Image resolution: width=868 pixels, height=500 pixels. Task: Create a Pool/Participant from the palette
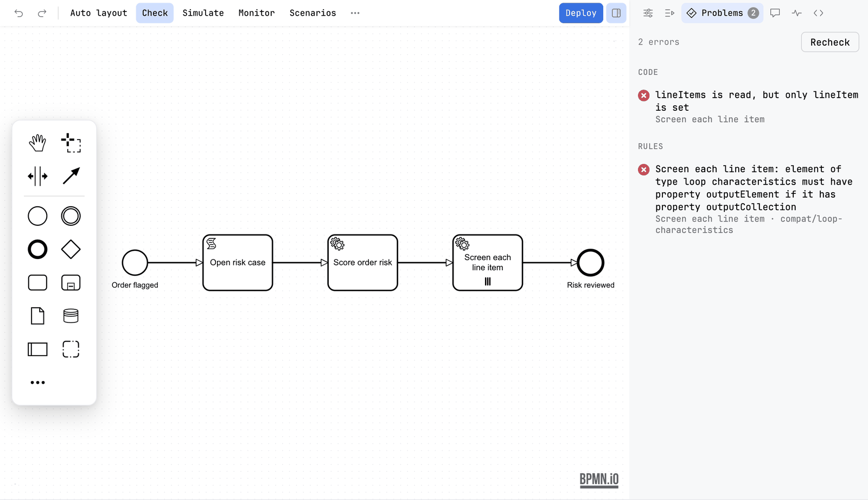[x=37, y=349]
